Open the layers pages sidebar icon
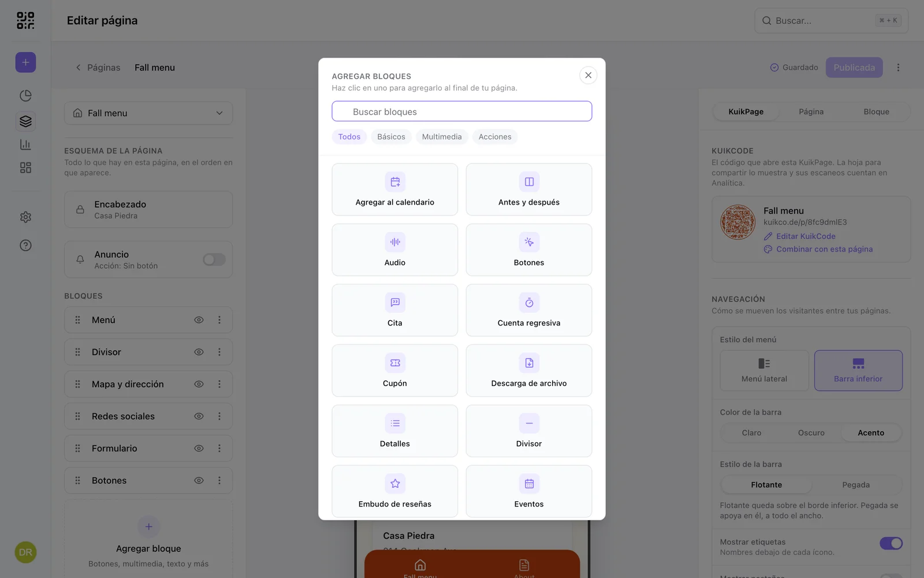 click(25, 121)
